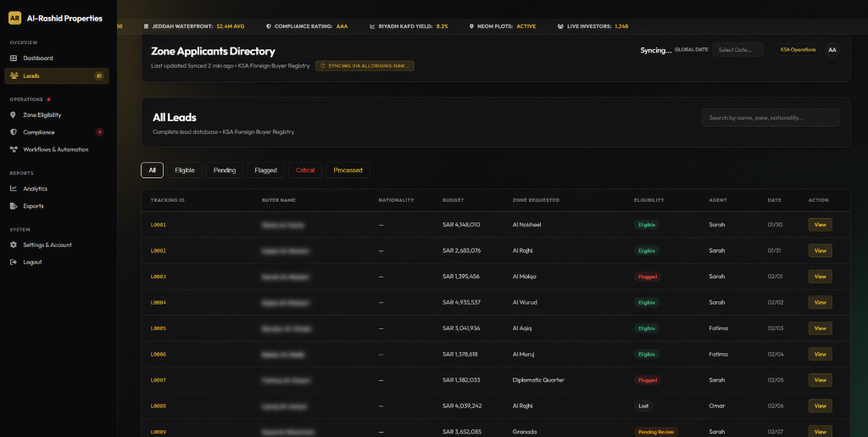Screen dimensions: 868x437
Task: Select the Eligible filter tab
Action: (185, 171)
